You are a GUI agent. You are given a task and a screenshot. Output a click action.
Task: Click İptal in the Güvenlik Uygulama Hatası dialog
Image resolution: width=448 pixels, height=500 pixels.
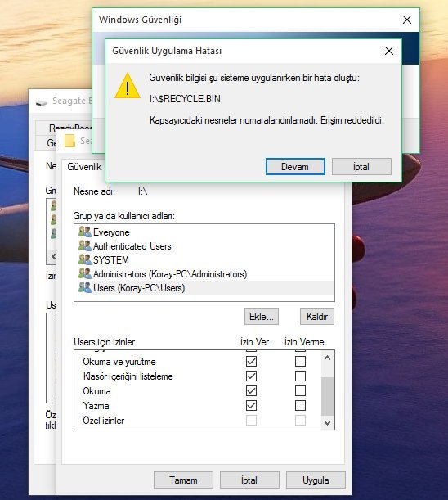(x=361, y=166)
